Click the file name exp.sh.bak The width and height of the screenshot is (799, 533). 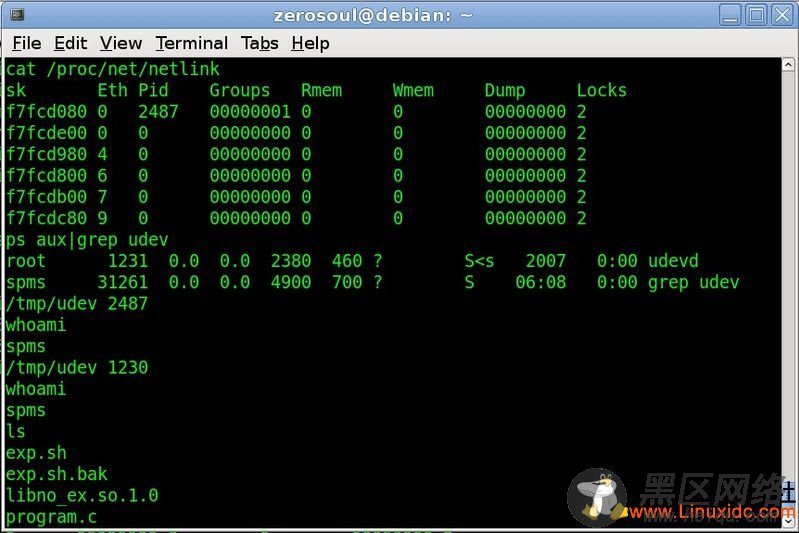pos(57,474)
